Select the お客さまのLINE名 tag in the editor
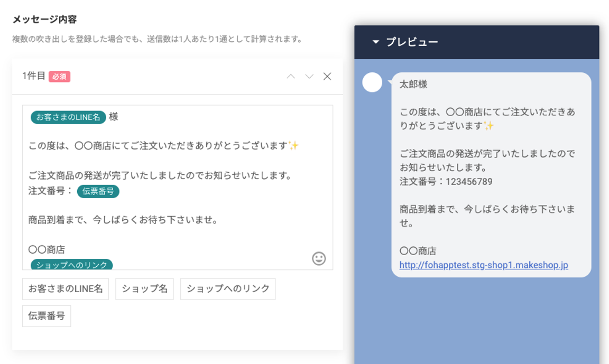 tap(68, 117)
